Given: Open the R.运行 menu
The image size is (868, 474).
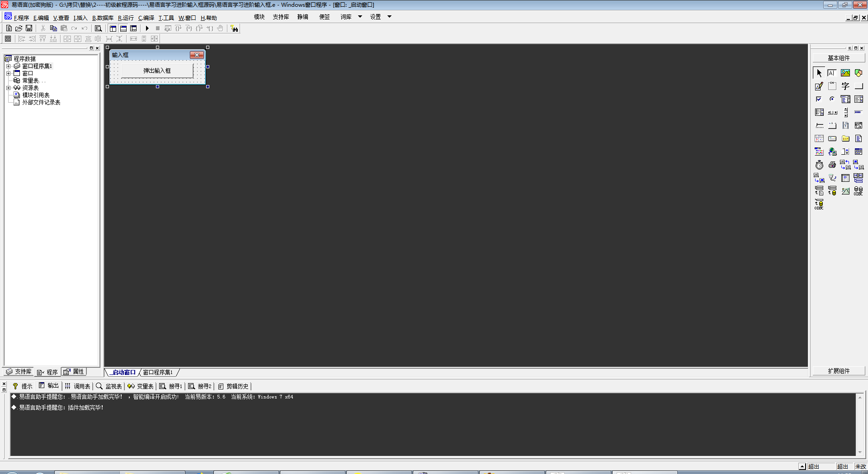Looking at the screenshot, I should tap(126, 18).
